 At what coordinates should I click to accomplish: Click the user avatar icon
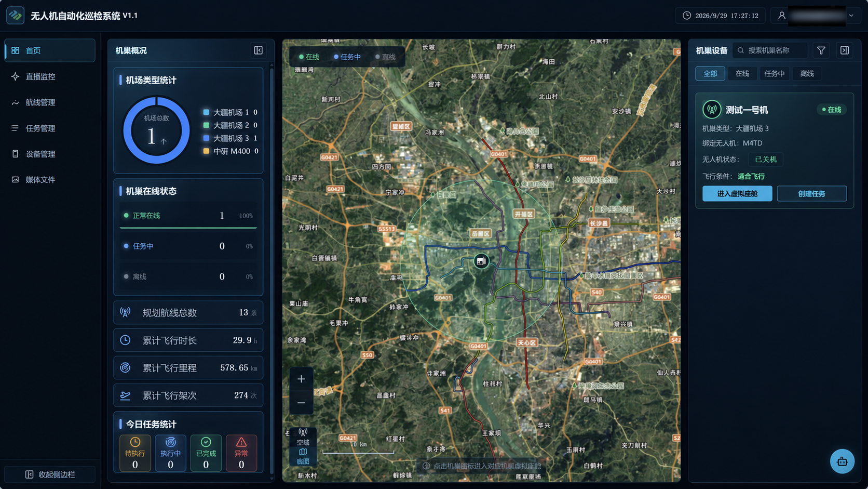pyautogui.click(x=781, y=16)
